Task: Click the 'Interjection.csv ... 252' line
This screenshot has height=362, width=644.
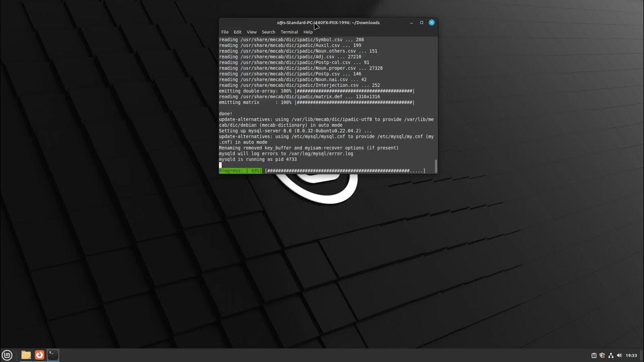Action: click(299, 85)
